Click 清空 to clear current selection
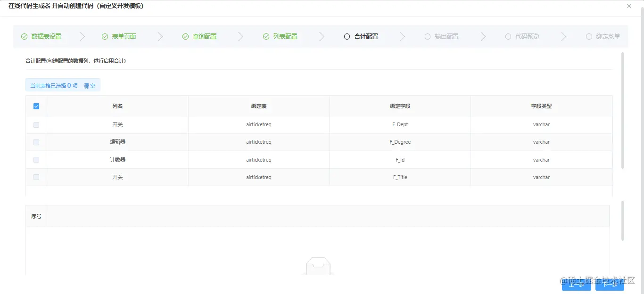Screen dimensions: 644x294 coord(90,85)
